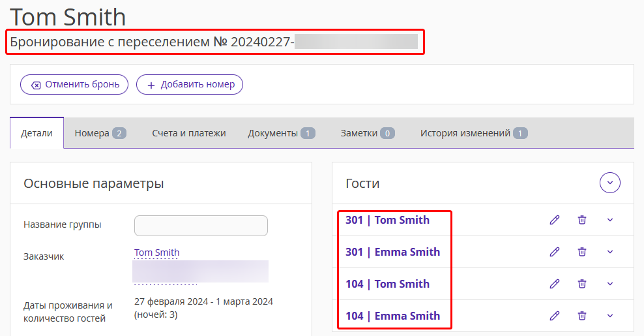The image size is (644, 336).
Task: Expand details for 104 | Tom Smith row
Action: pyautogui.click(x=610, y=284)
